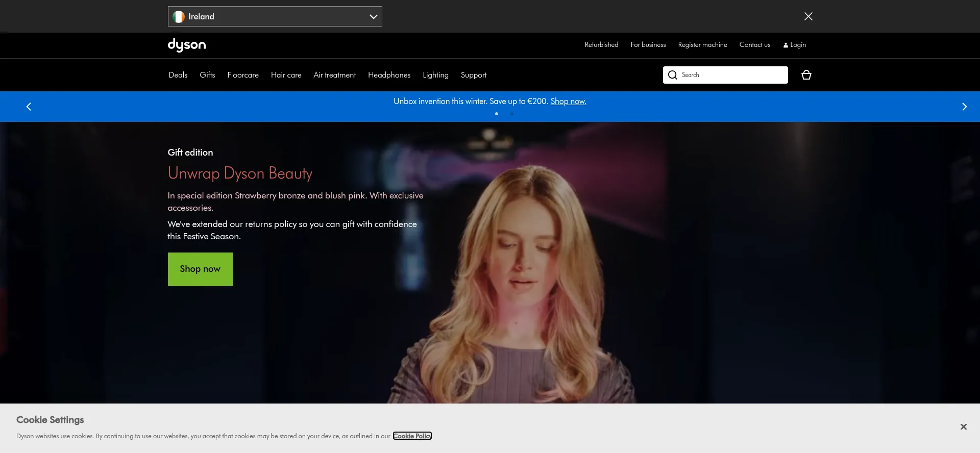Screen dimensions: 980x453
Task: Expand the Hair care navigation menu
Action: coord(286,75)
